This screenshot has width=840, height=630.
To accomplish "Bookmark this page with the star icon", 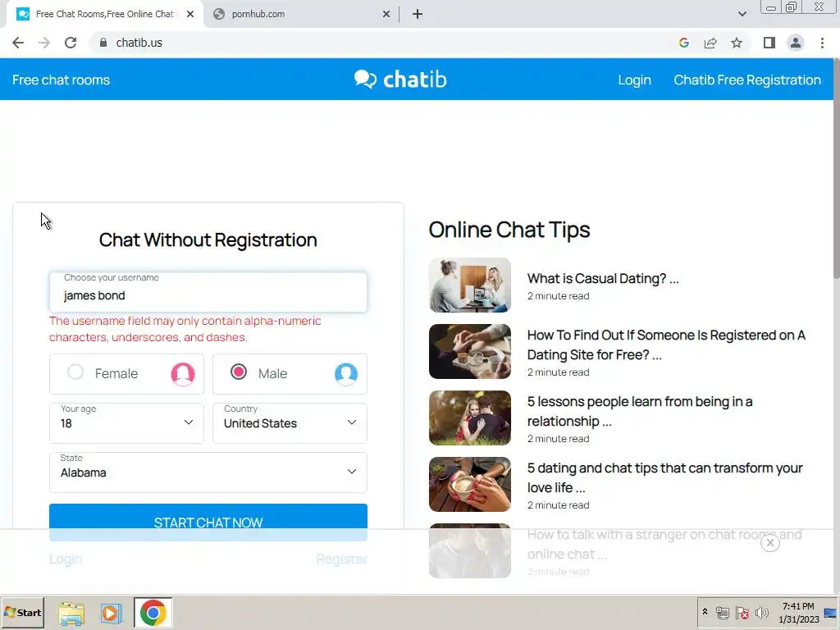I will [737, 43].
